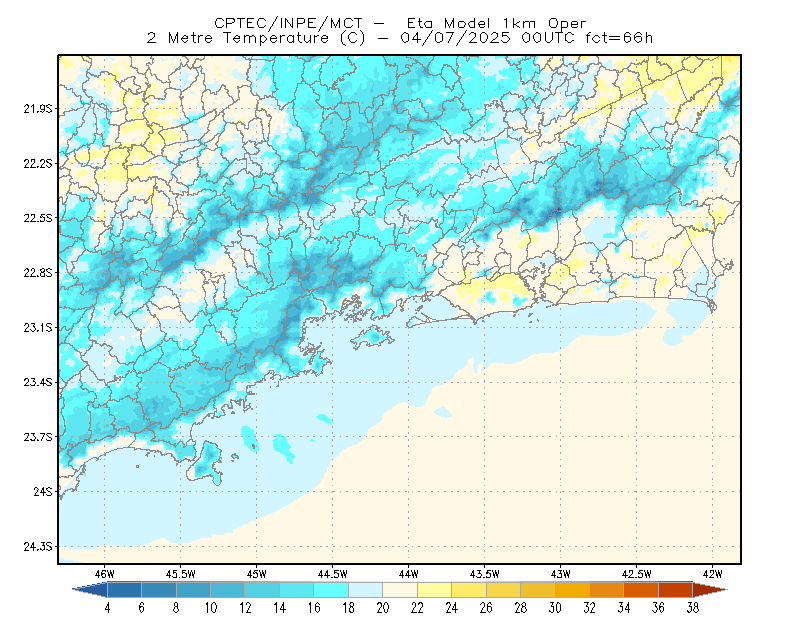Click the 46W longitude axis label

point(105,574)
